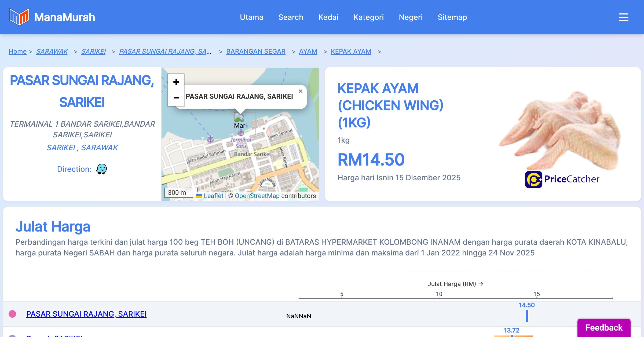This screenshot has height=337, width=644.
Task: Click the OpenStreetMap attribution link
Action: pyautogui.click(x=257, y=196)
